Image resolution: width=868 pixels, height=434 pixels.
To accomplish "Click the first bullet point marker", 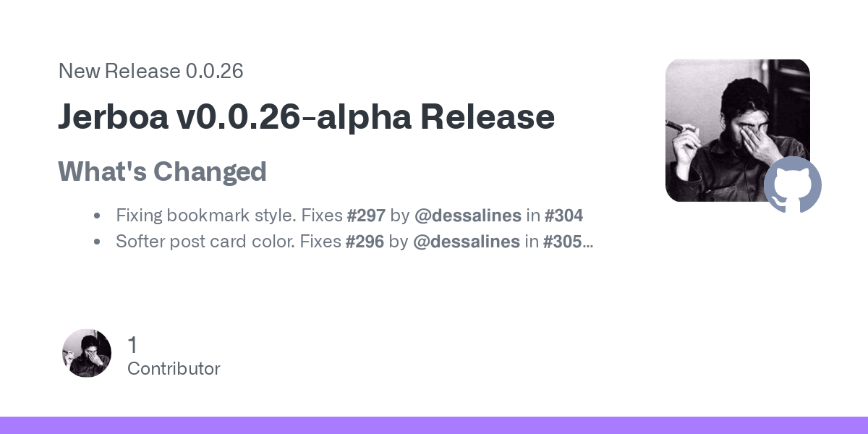I will click(97, 216).
